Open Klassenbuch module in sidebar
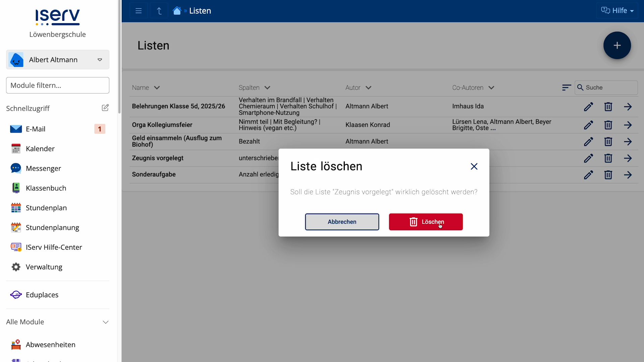The height and width of the screenshot is (362, 644). coord(46,188)
